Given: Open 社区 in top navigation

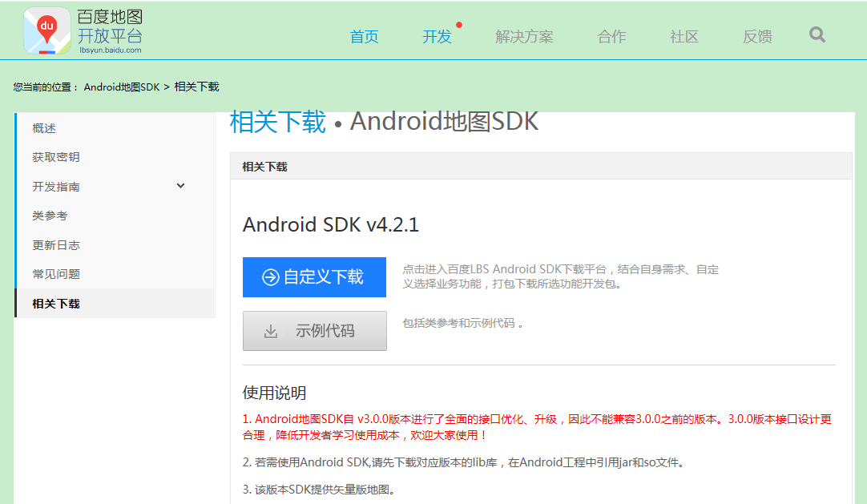Looking at the screenshot, I should point(684,37).
